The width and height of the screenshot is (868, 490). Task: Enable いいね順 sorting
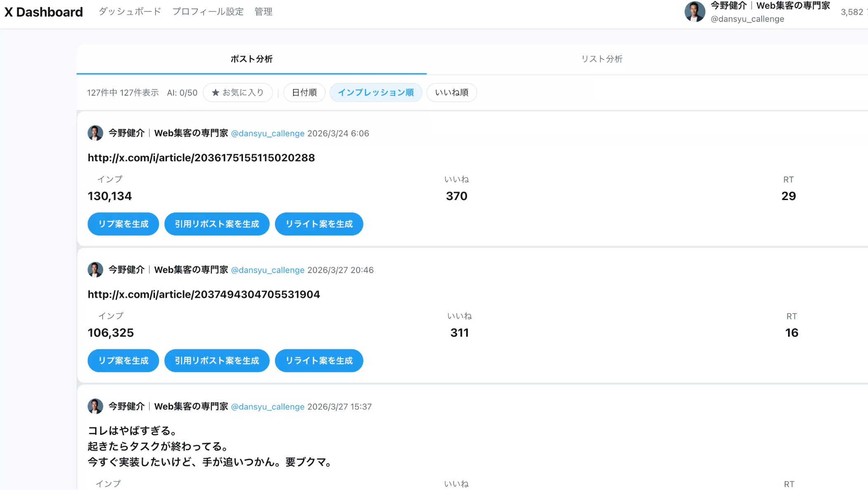[451, 92]
